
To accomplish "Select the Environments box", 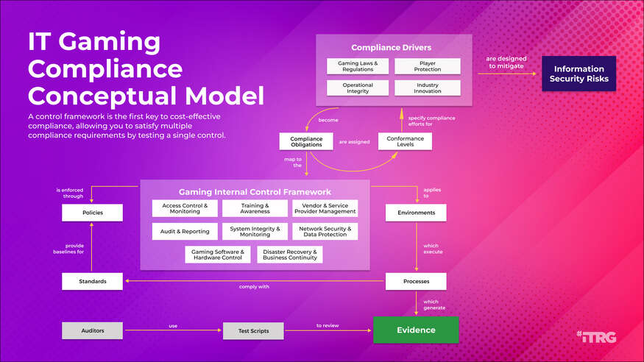I will 416,213.
